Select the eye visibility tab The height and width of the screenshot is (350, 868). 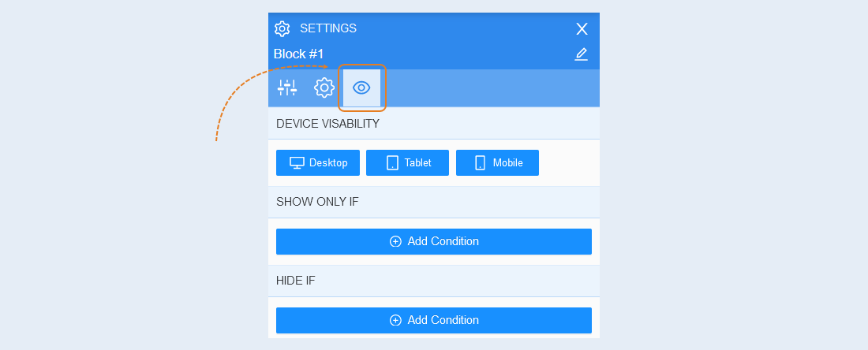click(361, 87)
